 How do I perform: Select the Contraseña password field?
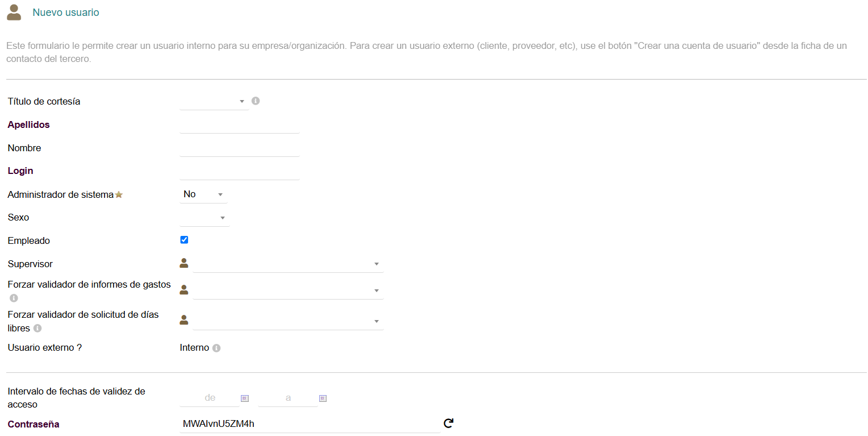tap(310, 424)
